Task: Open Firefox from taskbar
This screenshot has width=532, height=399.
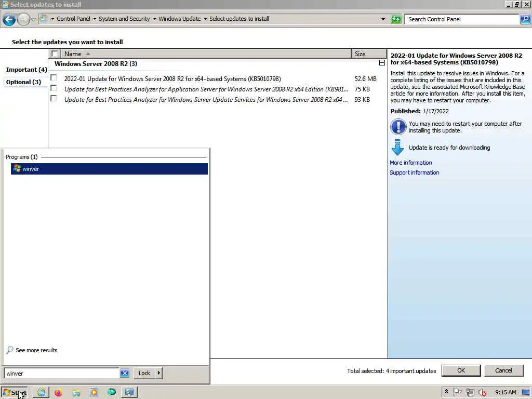Action: (x=59, y=393)
